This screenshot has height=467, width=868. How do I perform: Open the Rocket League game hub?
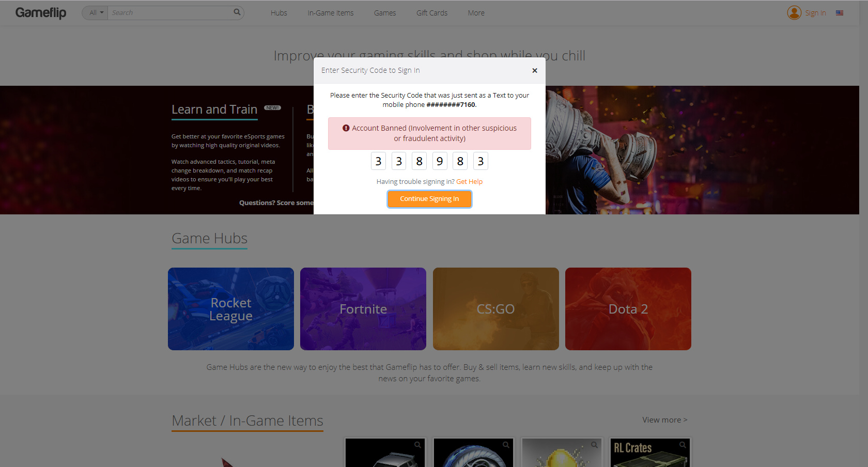[231, 309]
